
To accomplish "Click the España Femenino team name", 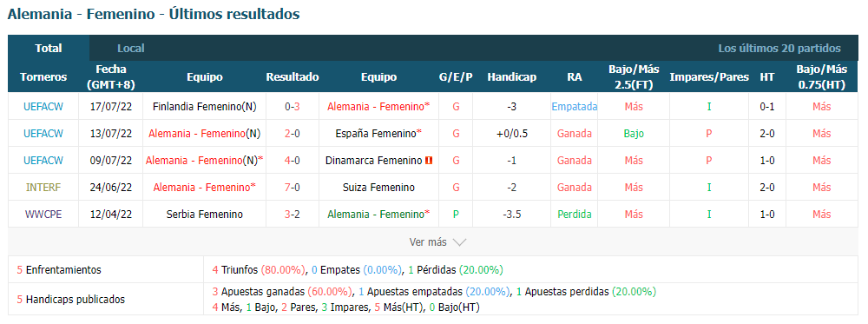I will 378,134.
